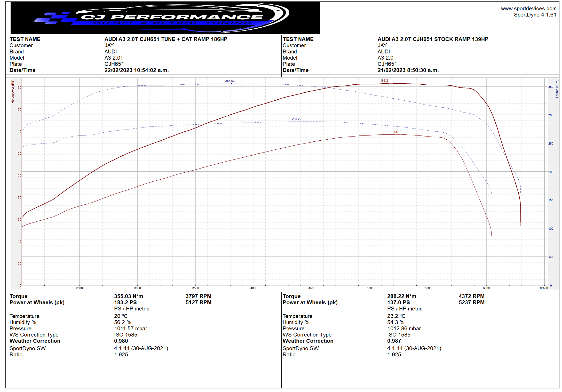562x392 pixels.
Task: Click the Horsepower (PS) axis label
Action: (12, 91)
